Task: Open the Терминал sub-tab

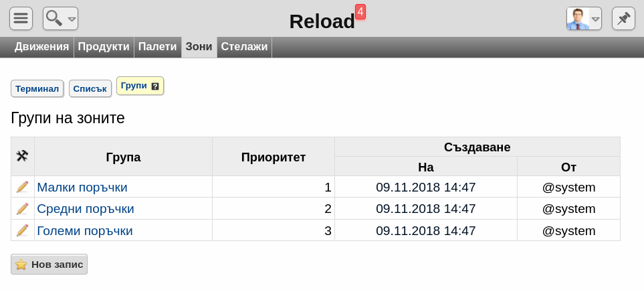Action: [x=37, y=88]
